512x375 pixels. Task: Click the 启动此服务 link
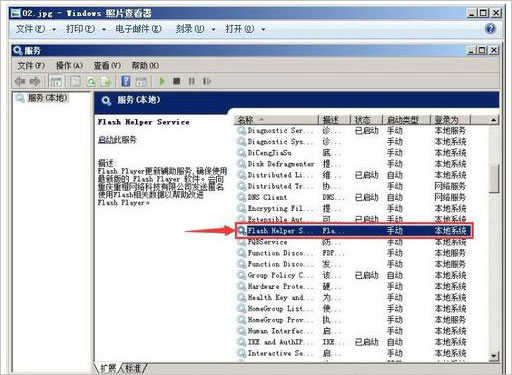[117, 139]
